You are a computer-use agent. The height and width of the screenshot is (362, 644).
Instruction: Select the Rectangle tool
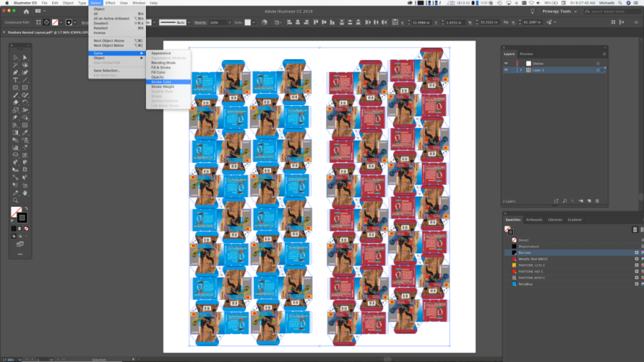[15, 87]
